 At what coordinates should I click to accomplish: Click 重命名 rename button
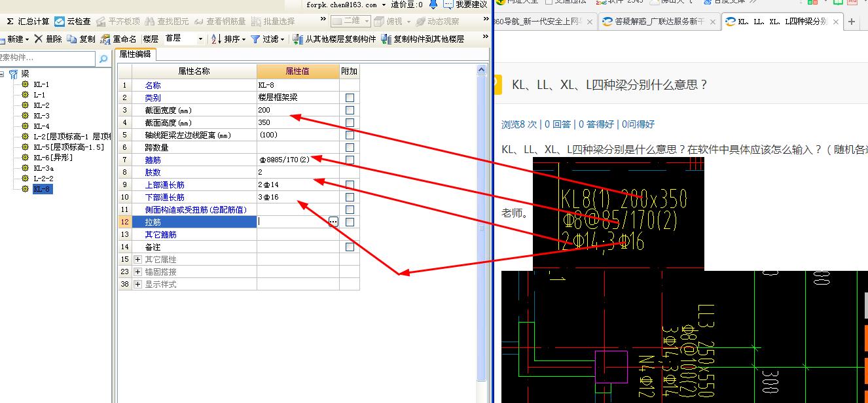point(118,39)
